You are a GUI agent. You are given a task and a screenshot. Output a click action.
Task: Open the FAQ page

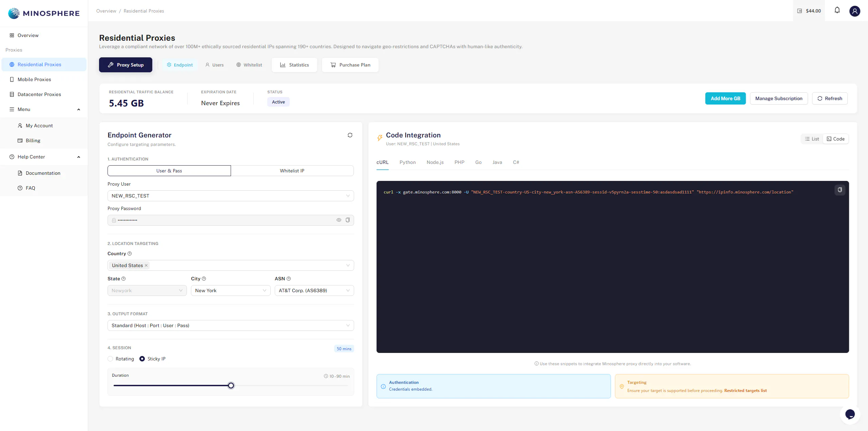(x=44, y=188)
